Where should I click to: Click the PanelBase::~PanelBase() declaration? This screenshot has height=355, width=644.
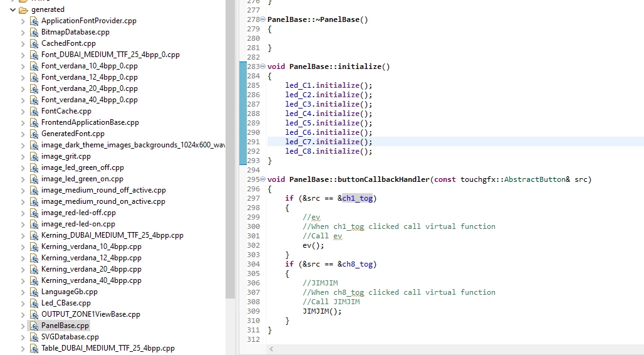point(318,19)
